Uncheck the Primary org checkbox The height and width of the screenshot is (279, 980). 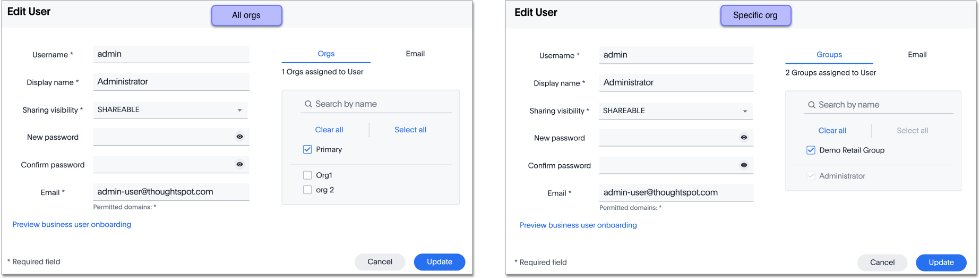(307, 149)
